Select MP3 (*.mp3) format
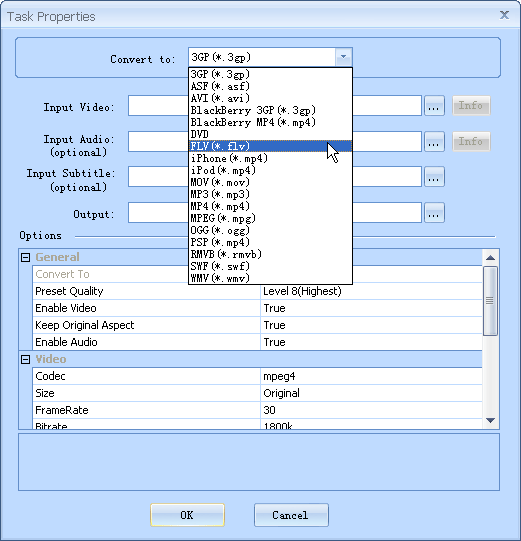Screen dimensions: 521x541 [270, 194]
